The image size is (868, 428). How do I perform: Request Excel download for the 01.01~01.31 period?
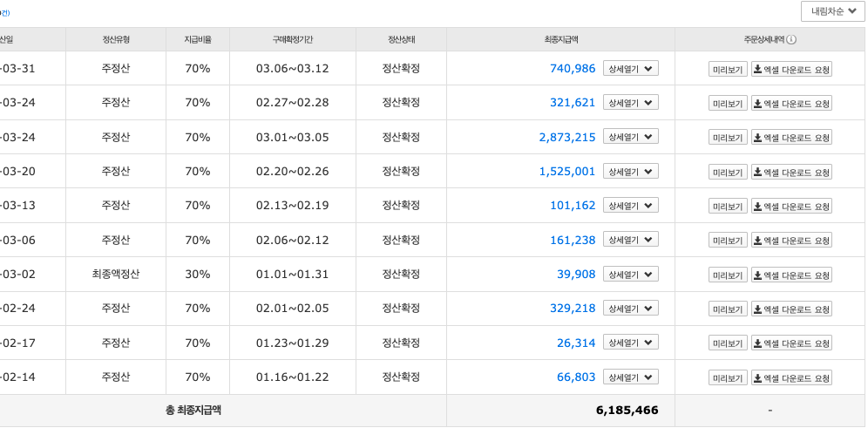point(791,275)
